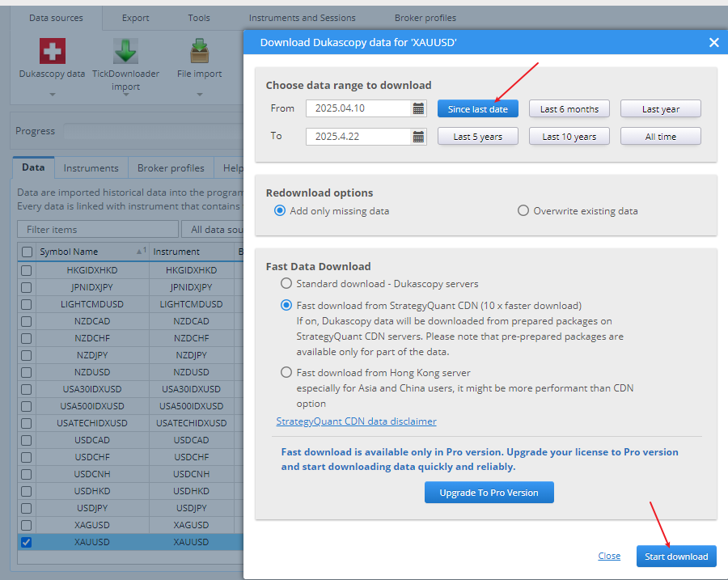
Task: Select the USA30IDXUSD symbol name cell
Action: [x=92, y=389]
